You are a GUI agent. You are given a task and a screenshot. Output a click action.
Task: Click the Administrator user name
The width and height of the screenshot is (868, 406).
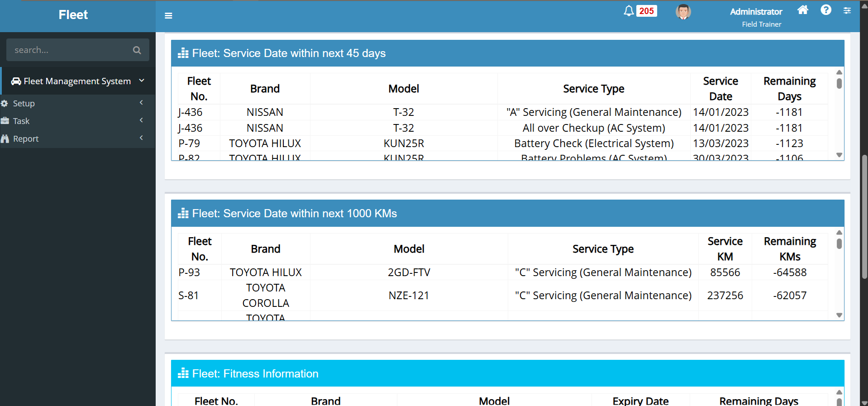click(x=756, y=12)
